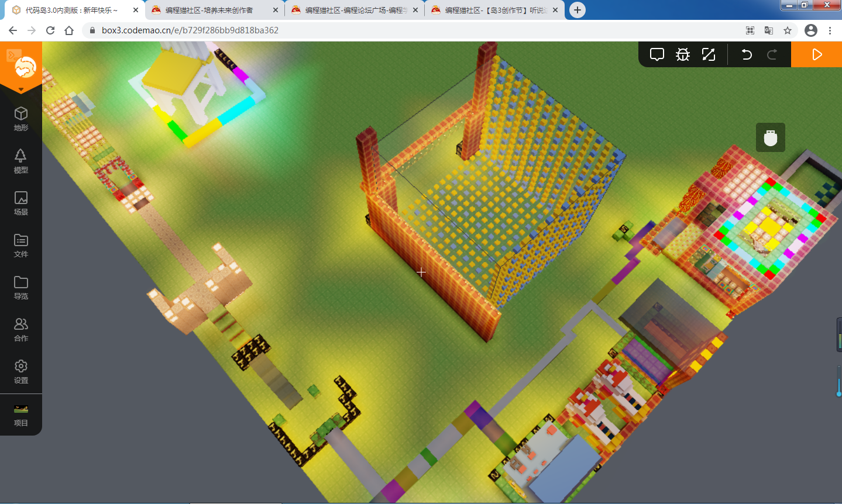Close the 培养未来创作者 tab
The width and height of the screenshot is (842, 504).
pyautogui.click(x=276, y=10)
